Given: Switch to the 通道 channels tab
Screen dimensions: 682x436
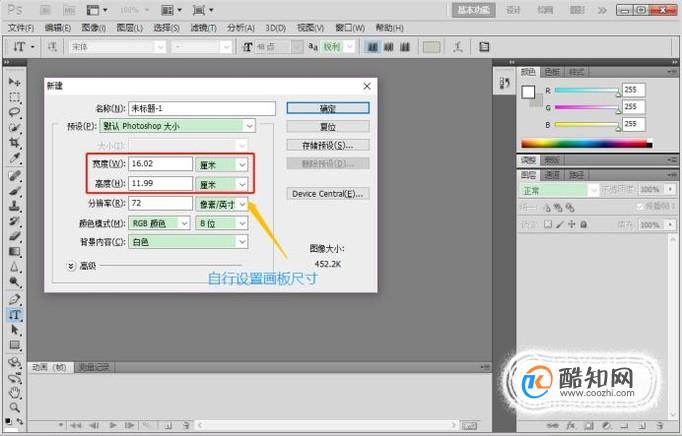Looking at the screenshot, I should pos(552,175).
